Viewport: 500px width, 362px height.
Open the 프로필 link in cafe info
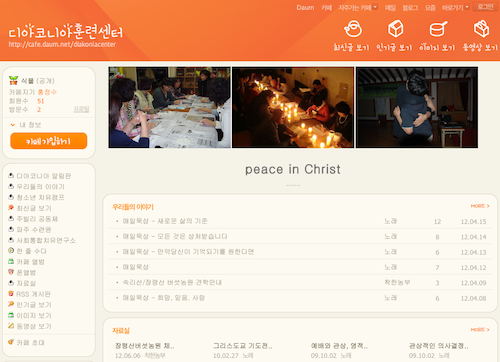coord(81,109)
